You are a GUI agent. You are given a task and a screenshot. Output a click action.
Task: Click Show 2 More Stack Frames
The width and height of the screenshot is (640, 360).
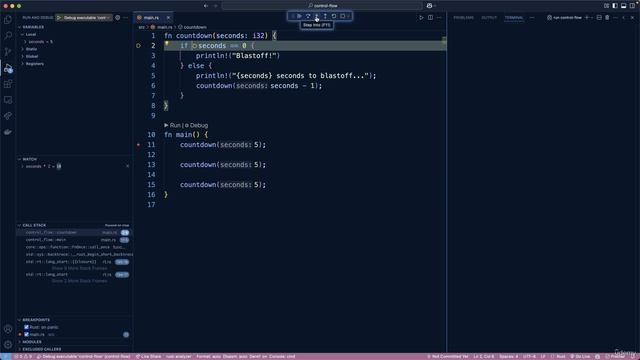(x=80, y=281)
